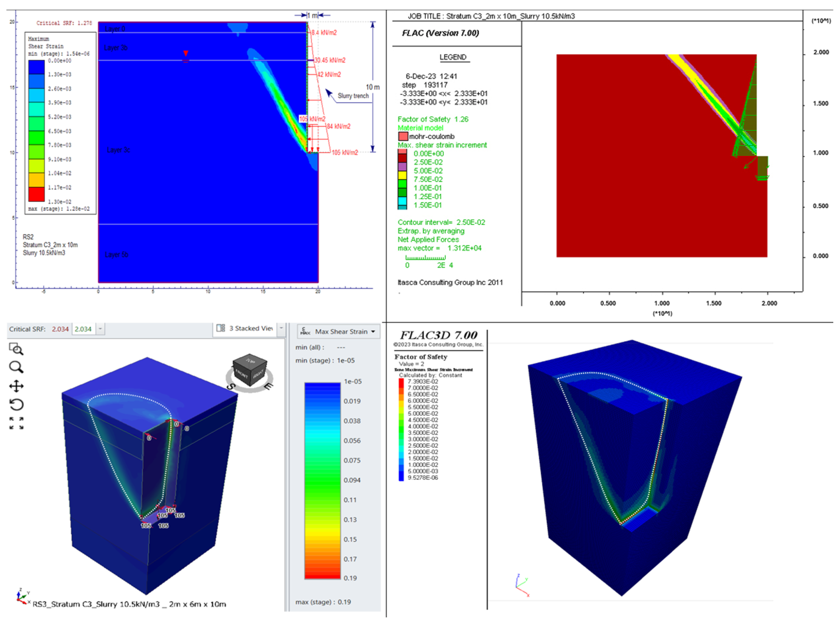Select the magnifying glass zoom tool

click(16, 367)
